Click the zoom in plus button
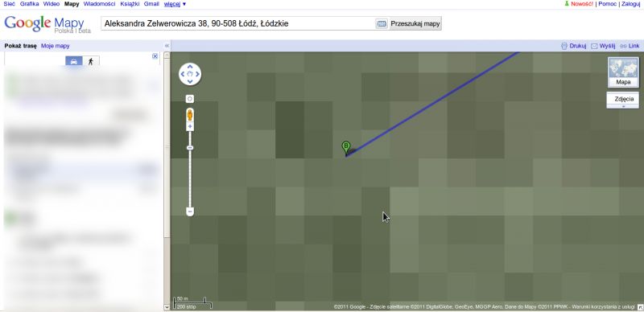 [x=190, y=127]
